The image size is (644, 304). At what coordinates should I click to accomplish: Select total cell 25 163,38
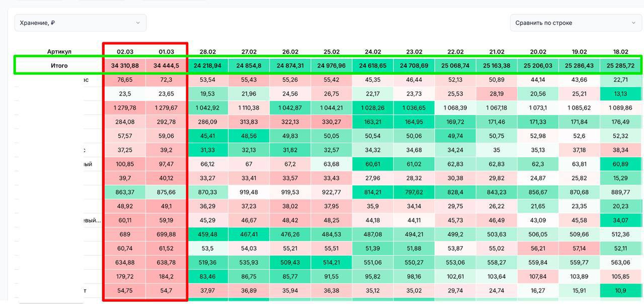click(497, 66)
